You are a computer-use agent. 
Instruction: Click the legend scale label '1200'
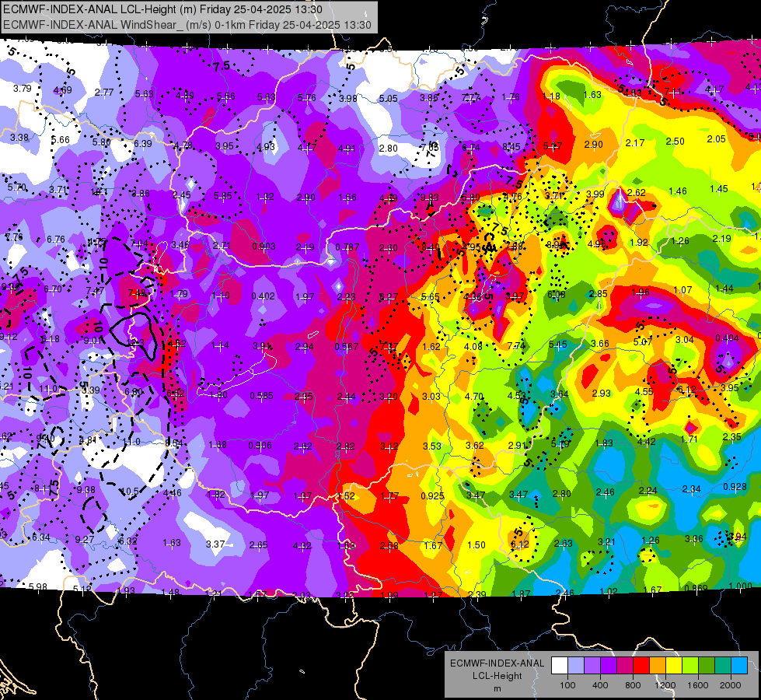click(665, 685)
